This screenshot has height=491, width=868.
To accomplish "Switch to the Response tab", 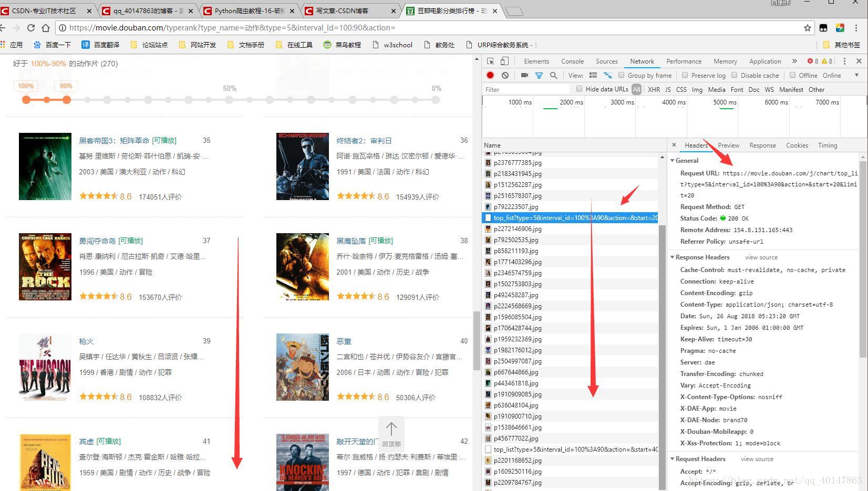I will pos(762,145).
